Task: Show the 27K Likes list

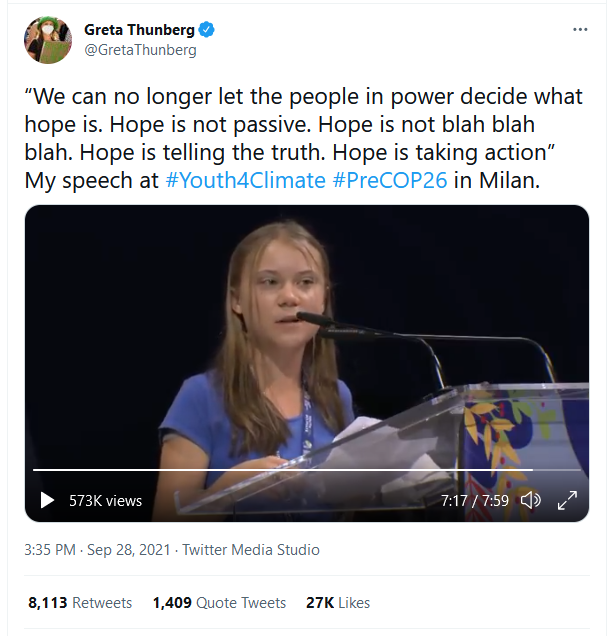Action: click(338, 603)
